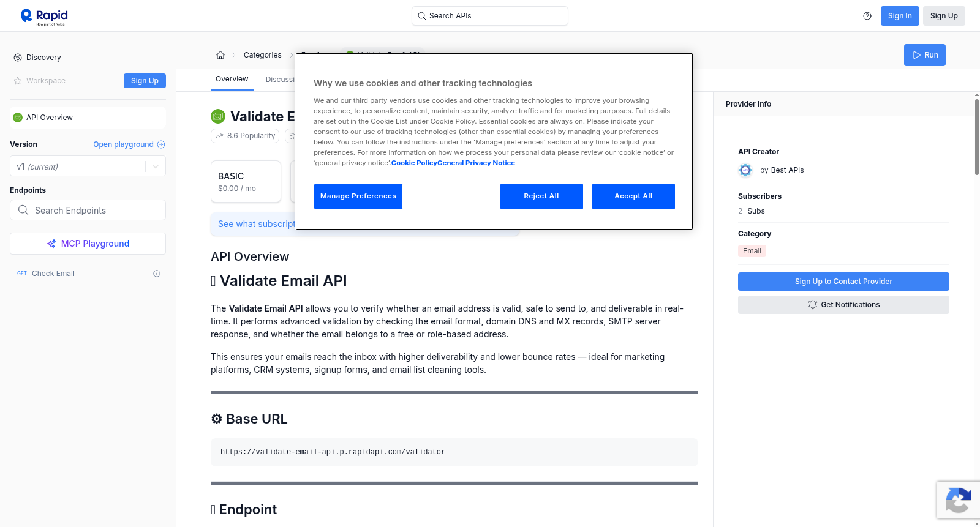Viewport: 980px width, 527px height.
Task: Click the reCAPTCHA badge
Action: point(959,500)
